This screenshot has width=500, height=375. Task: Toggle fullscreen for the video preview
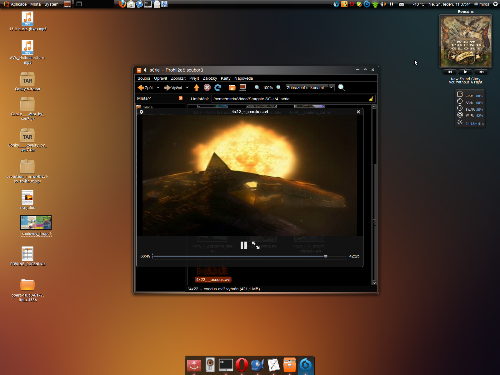click(x=256, y=245)
